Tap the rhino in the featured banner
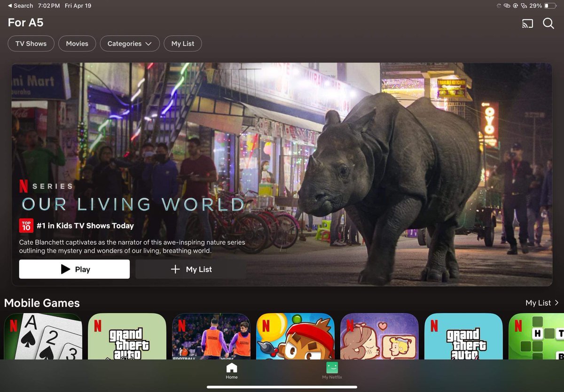The image size is (564, 392). pos(390,188)
